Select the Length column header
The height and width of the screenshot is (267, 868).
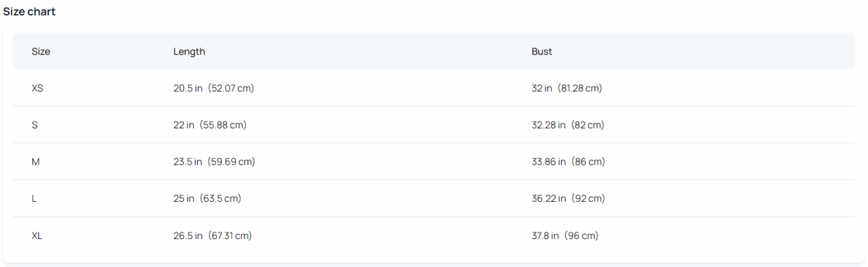(x=189, y=52)
